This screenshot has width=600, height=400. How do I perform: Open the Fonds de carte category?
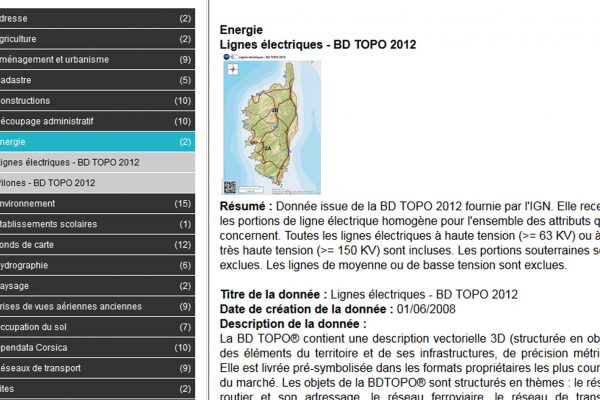[x=97, y=245]
